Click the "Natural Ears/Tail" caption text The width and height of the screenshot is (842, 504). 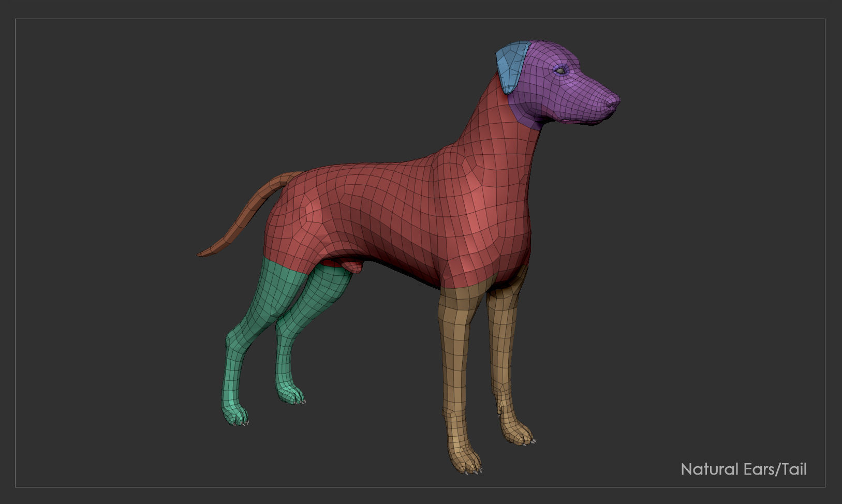744,469
